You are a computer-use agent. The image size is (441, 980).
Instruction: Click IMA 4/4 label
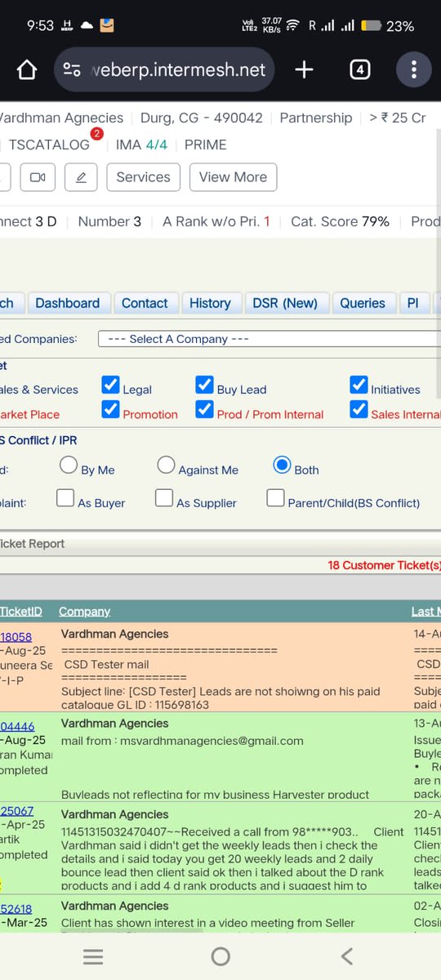[141, 145]
